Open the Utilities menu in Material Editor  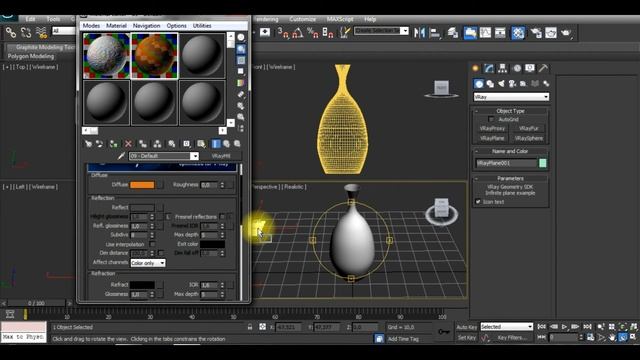point(202,26)
